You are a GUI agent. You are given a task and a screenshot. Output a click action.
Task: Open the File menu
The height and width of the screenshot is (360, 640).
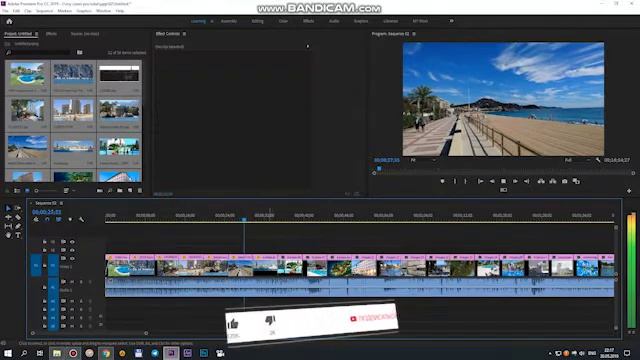pos(5,11)
